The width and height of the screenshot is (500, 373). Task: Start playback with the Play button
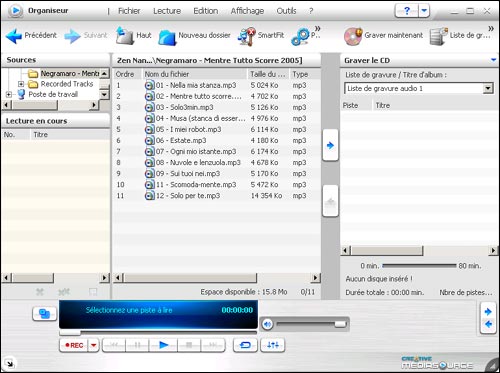coord(163,345)
